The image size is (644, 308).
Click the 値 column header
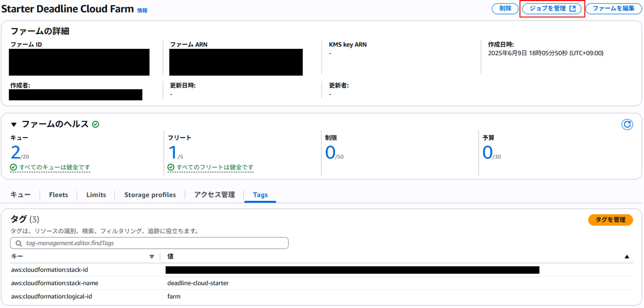[x=170, y=256]
